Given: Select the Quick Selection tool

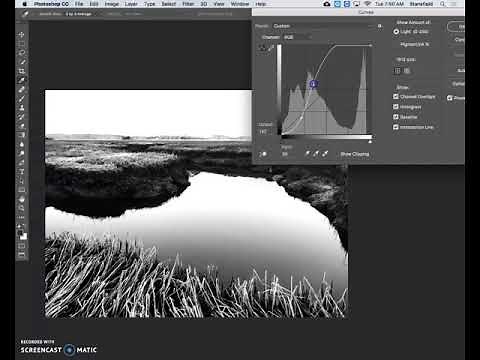Looking at the screenshot, I should [22, 62].
